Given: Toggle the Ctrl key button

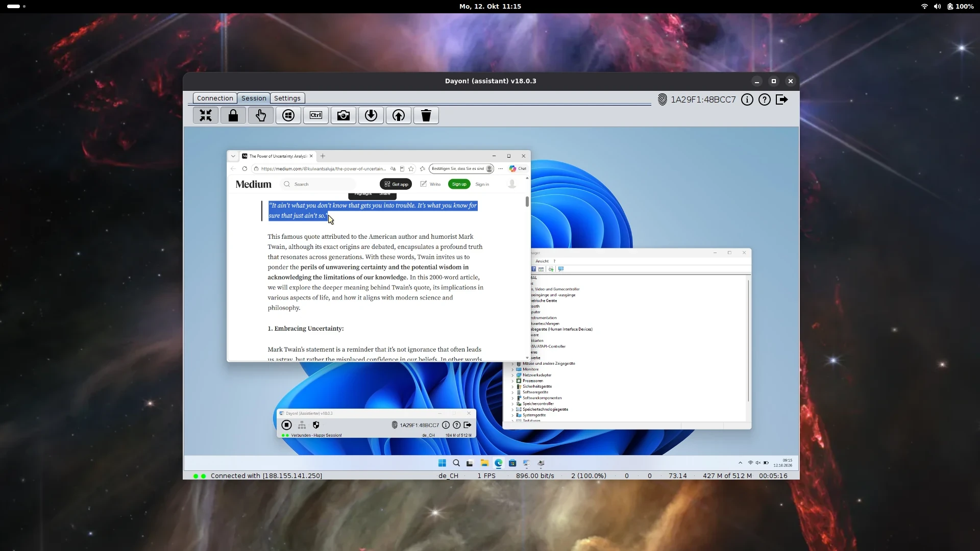Looking at the screenshot, I should [x=316, y=116].
